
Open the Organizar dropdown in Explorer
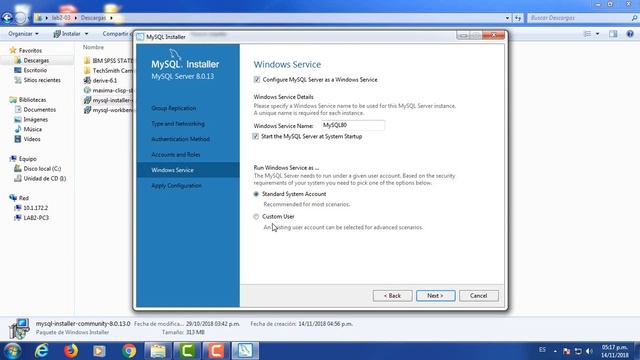[x=23, y=34]
